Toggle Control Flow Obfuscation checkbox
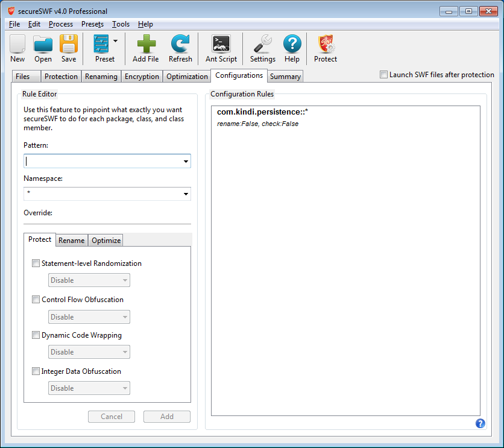 [36, 300]
